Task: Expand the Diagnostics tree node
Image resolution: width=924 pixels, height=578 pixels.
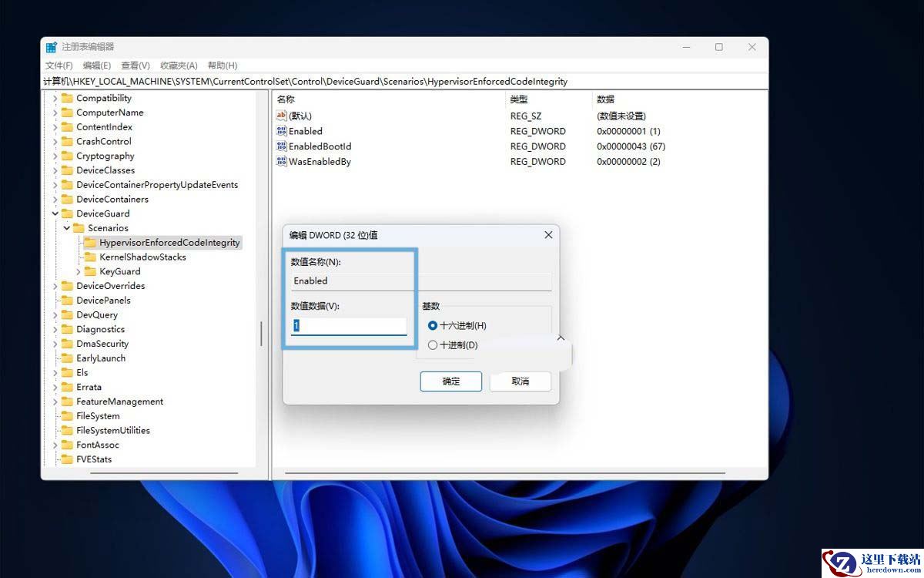Action: (55, 329)
